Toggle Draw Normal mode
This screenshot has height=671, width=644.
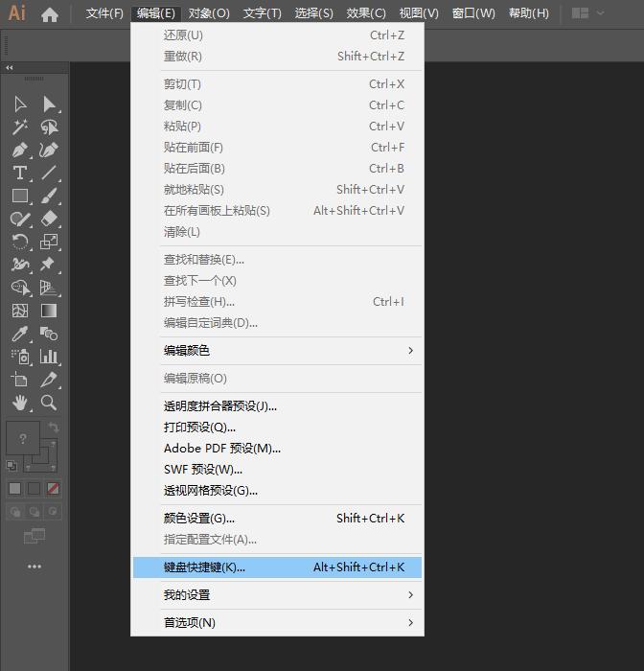[15, 512]
